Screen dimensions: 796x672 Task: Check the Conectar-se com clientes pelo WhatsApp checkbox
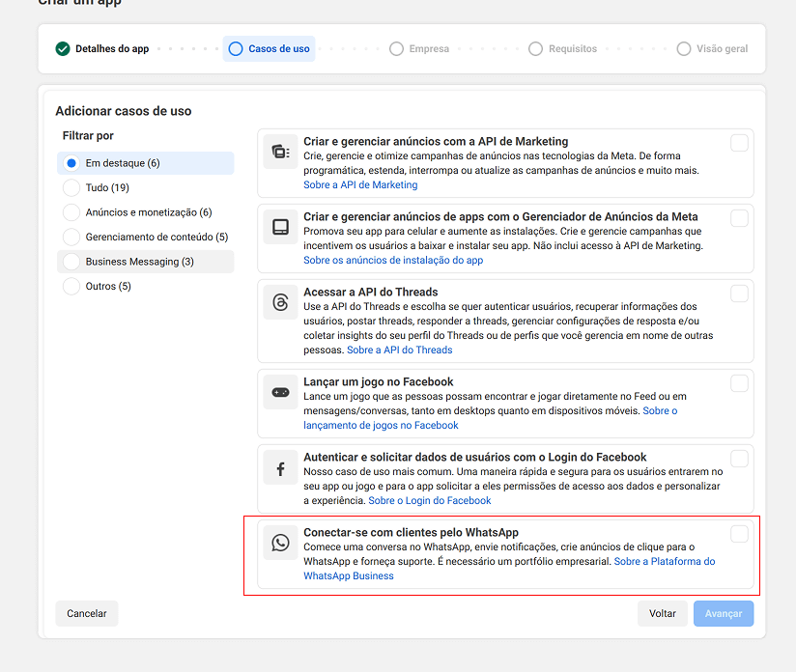click(x=739, y=532)
